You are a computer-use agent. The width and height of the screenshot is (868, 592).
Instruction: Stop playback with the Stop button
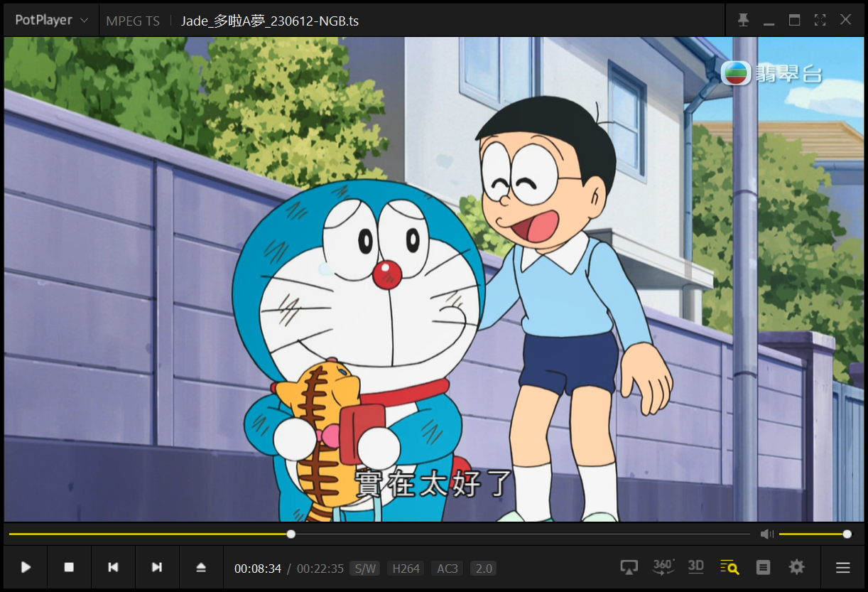[69, 567]
